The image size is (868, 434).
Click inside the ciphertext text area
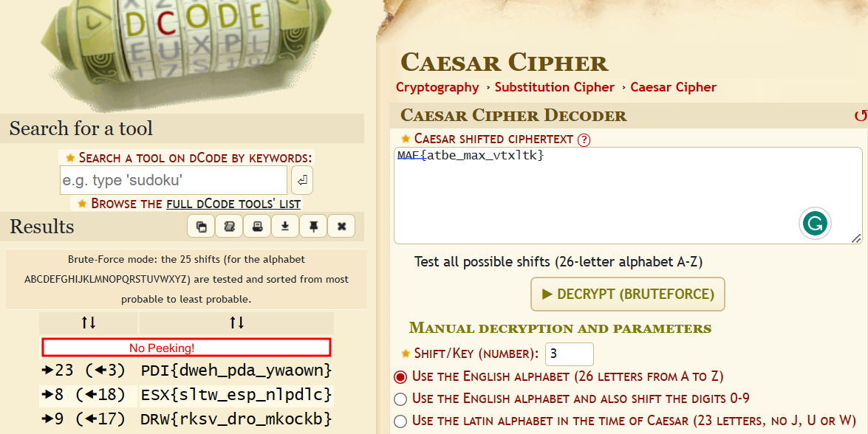point(628,196)
